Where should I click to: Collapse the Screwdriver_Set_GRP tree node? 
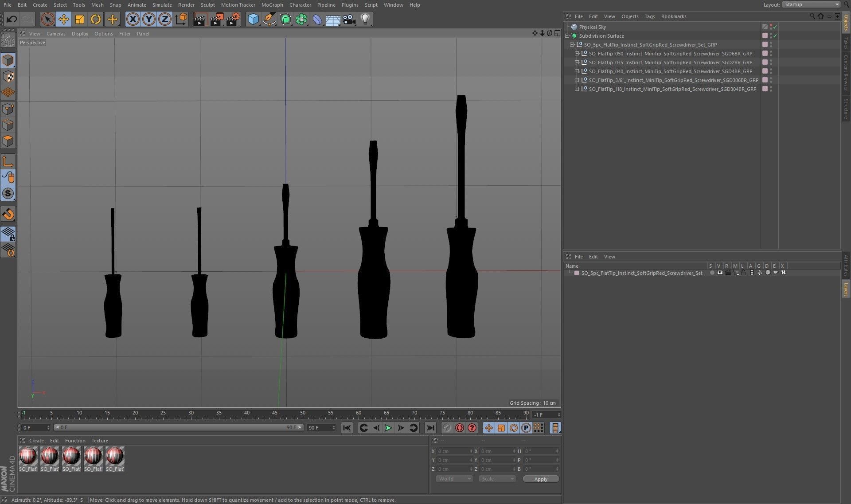click(572, 45)
